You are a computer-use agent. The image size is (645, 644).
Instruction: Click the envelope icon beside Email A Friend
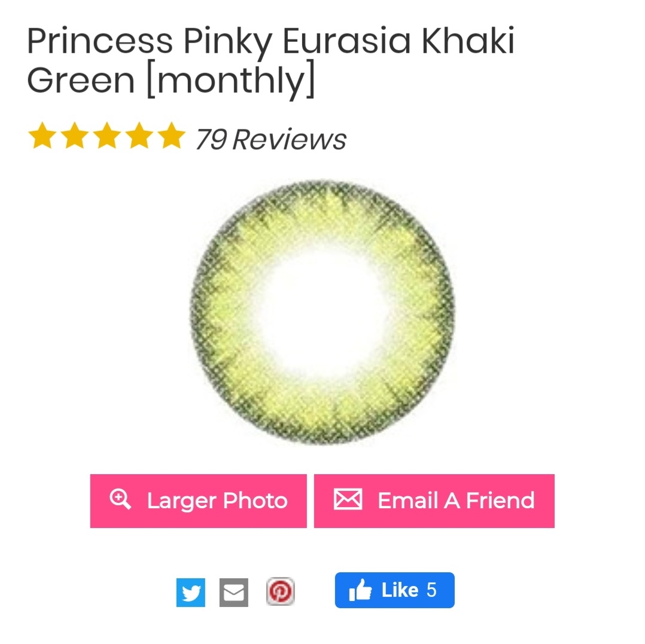[348, 499]
